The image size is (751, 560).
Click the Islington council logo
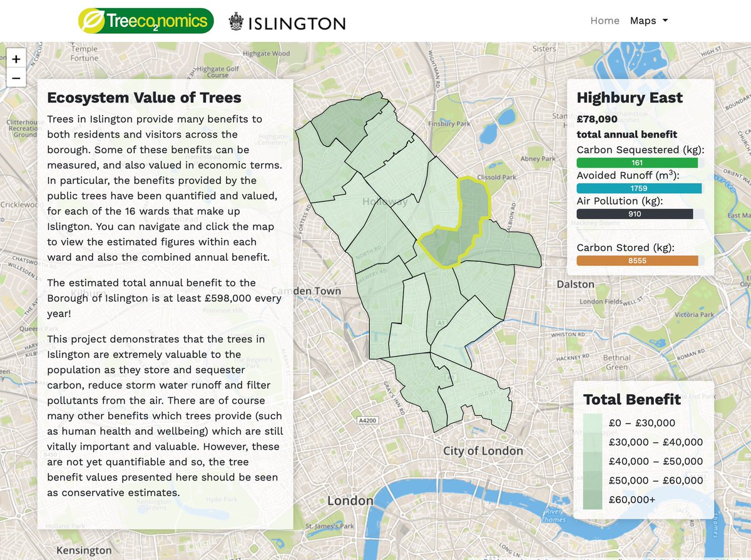click(287, 23)
